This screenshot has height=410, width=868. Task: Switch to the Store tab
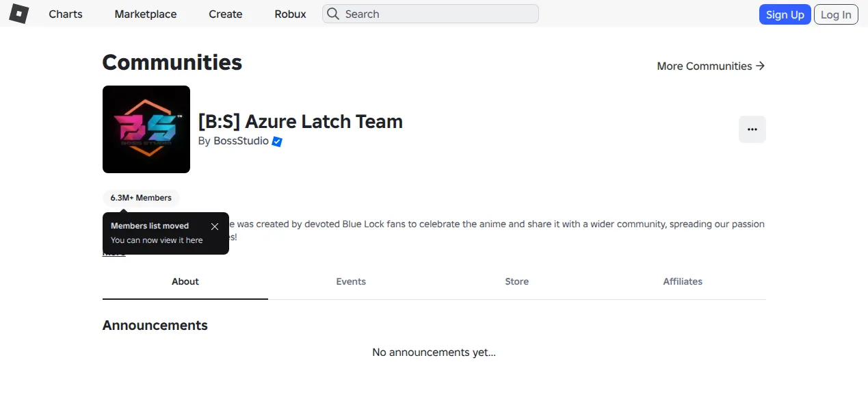517,281
